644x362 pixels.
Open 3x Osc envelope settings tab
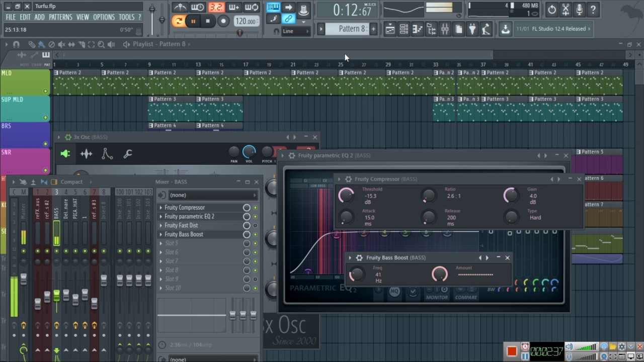[107, 154]
